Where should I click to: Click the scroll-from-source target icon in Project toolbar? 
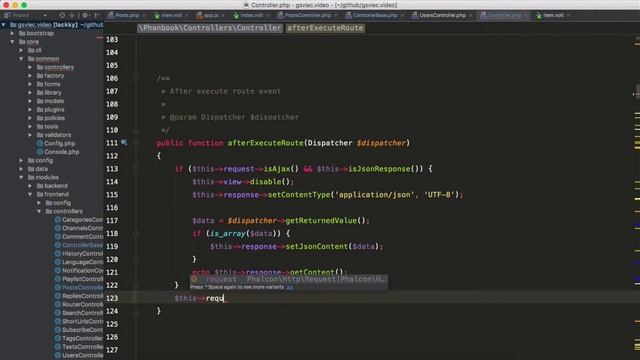pyautogui.click(x=62, y=15)
